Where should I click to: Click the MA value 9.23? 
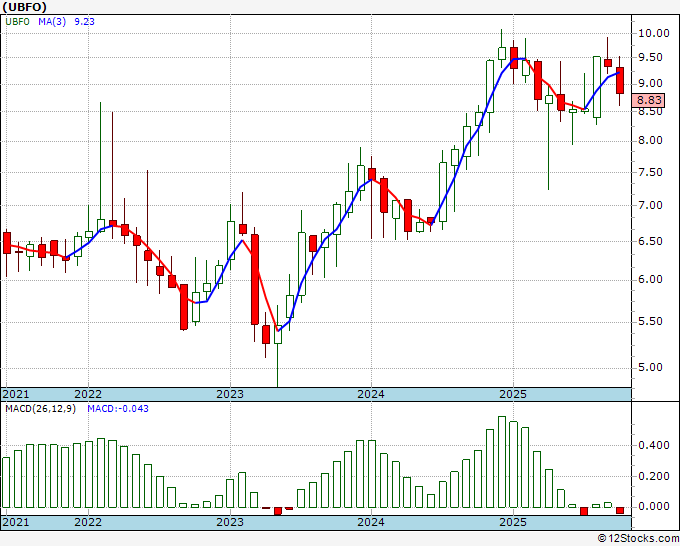point(84,22)
